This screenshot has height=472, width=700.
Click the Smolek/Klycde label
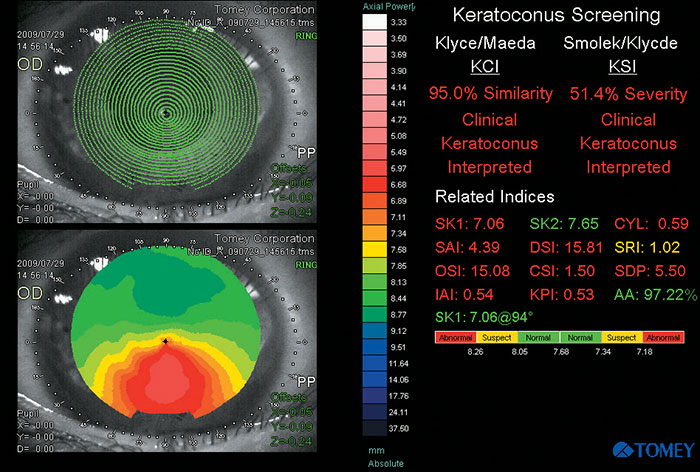point(621,43)
